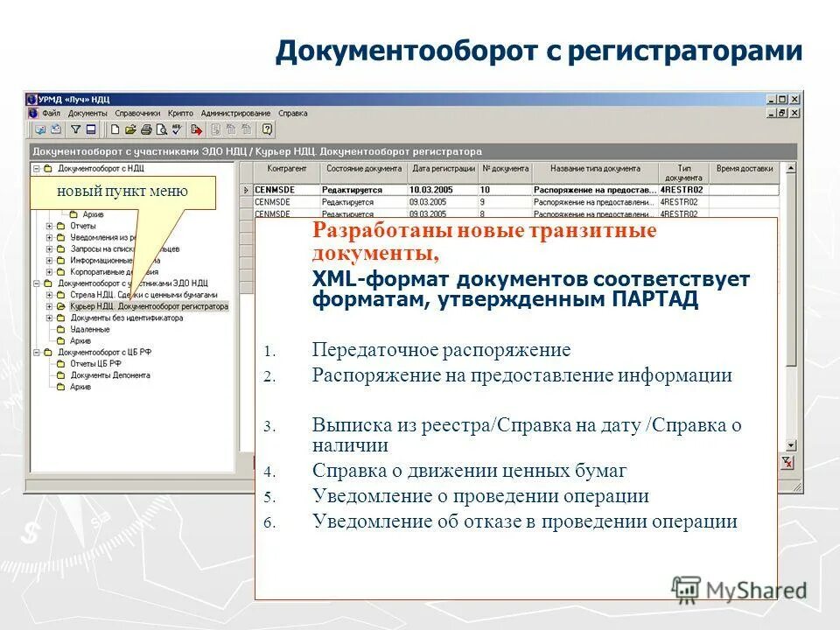This screenshot has height=630, width=840.
Task: Expand the Документы без идентификатора node
Action: click(50, 318)
